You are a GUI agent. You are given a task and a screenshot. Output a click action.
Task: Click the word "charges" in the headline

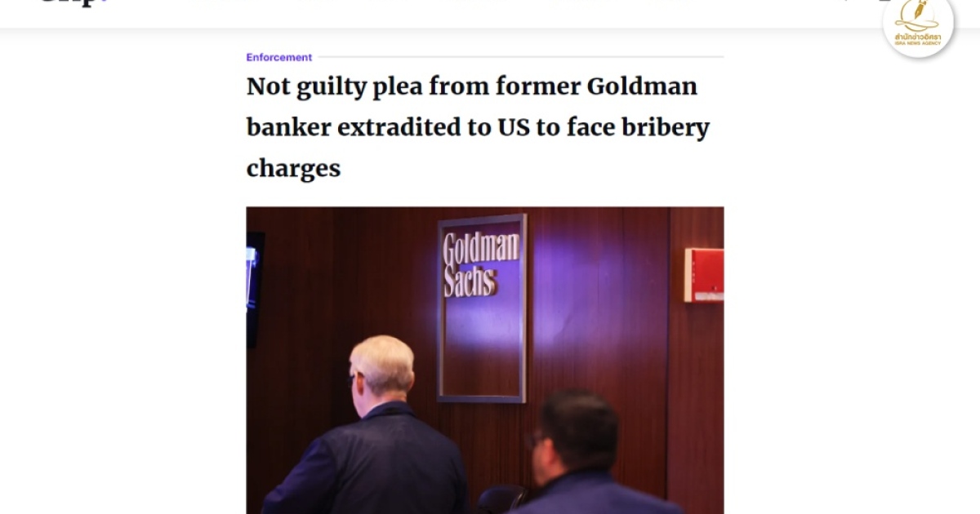(x=293, y=168)
